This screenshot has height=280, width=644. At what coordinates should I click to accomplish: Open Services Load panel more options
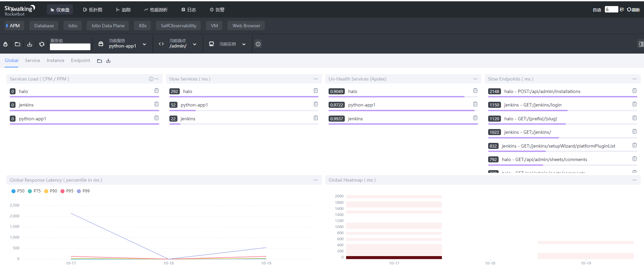(157, 79)
